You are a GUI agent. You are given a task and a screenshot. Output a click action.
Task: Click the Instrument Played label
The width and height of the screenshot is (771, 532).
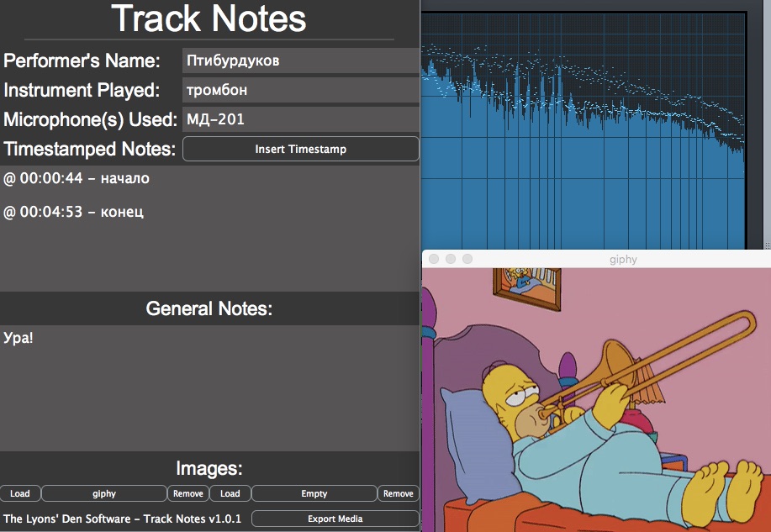(x=82, y=90)
